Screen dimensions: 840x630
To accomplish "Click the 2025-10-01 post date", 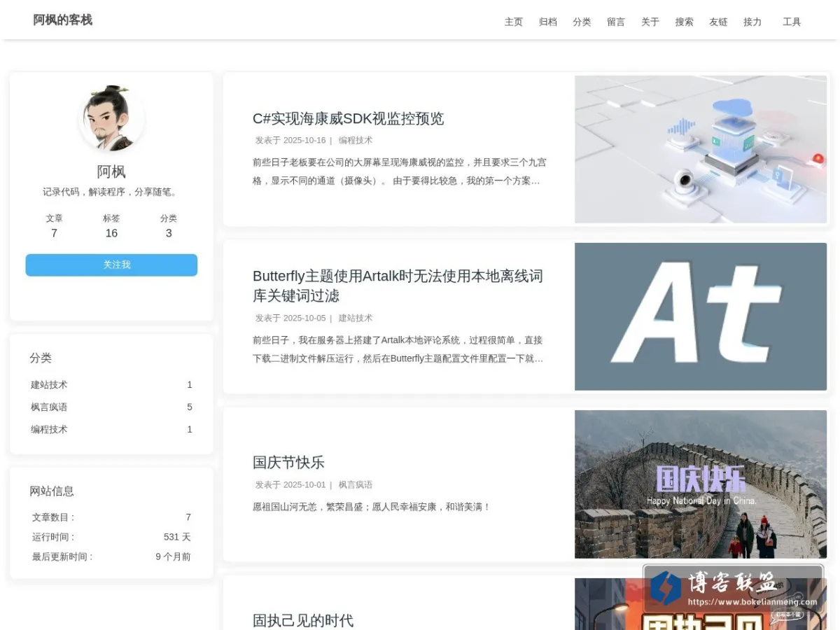I will pyautogui.click(x=304, y=484).
